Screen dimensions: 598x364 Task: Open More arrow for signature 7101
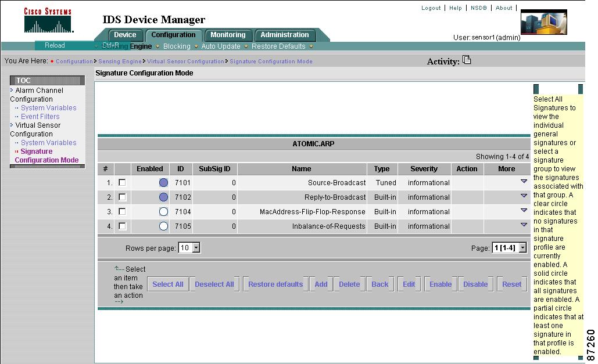coord(524,182)
